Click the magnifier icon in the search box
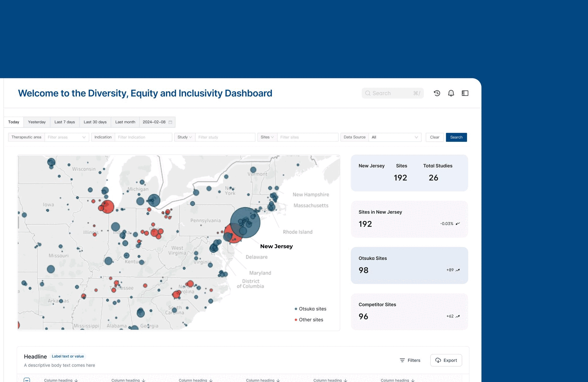588x382 pixels. (x=368, y=93)
